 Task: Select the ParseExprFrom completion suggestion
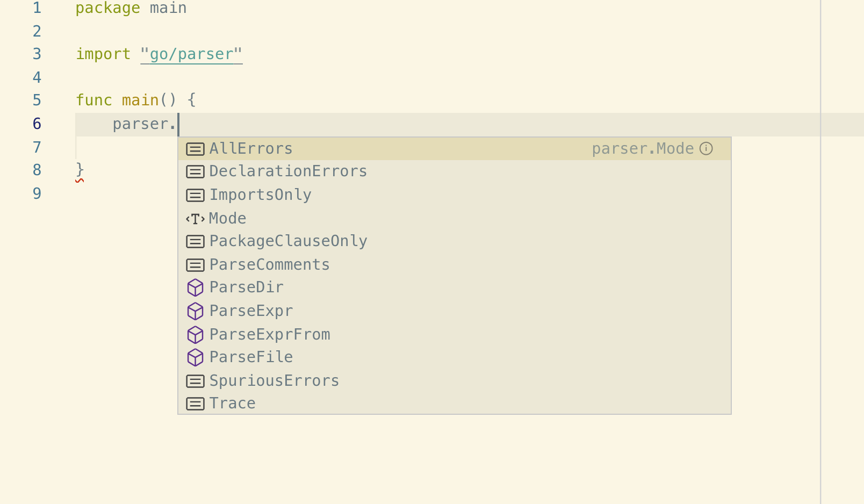270,334
